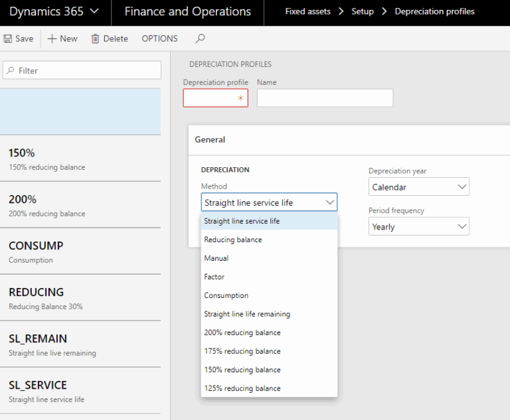Click the New button
510x420 pixels.
62,38
